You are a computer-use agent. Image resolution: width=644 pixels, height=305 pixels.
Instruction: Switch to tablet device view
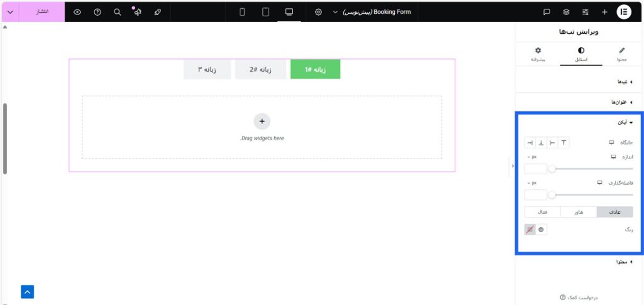[x=265, y=12]
